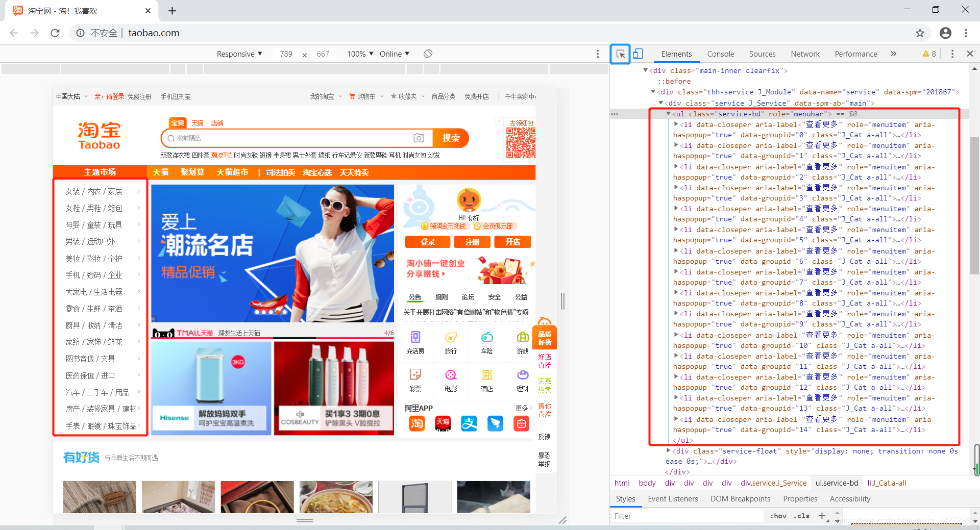Expand the div.service-float node
Screen dimensions: 980x530
coord(668,450)
